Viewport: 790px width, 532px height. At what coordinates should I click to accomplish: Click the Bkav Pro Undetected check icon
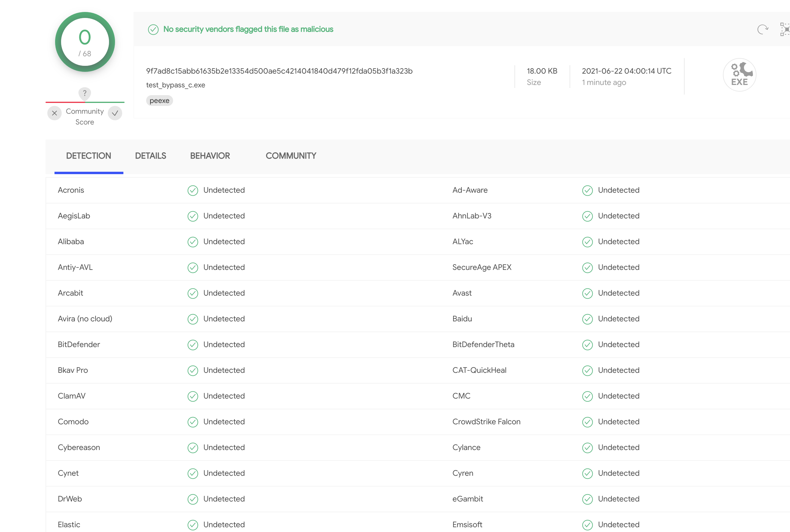pos(193,371)
